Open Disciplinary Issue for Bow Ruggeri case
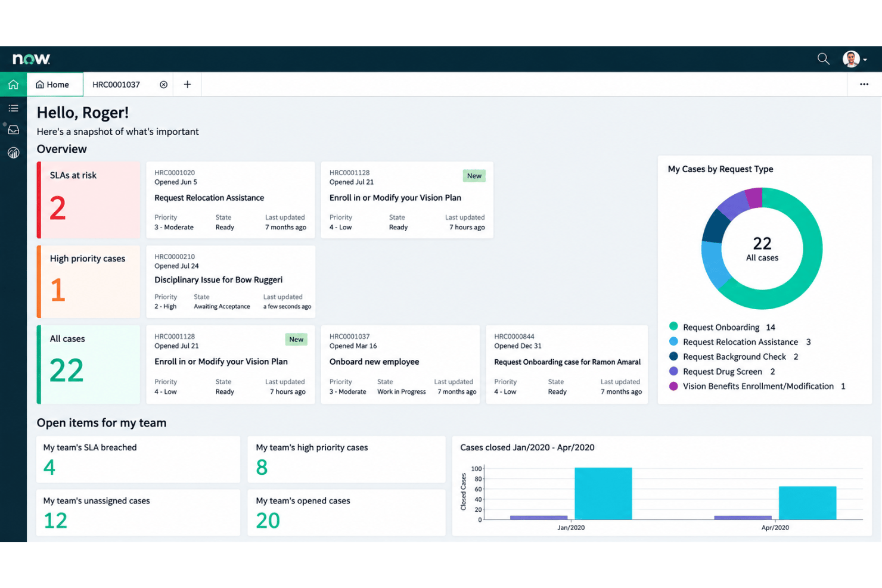This screenshot has width=882, height=588. click(x=231, y=282)
